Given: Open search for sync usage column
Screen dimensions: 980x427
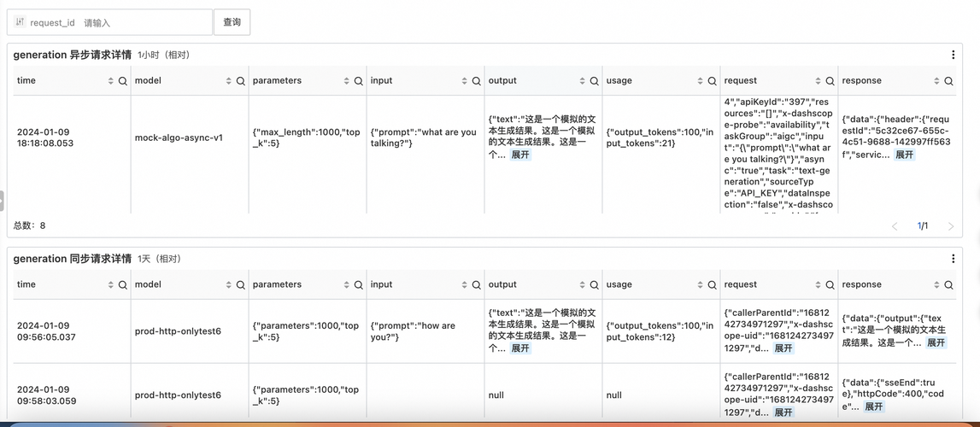Looking at the screenshot, I should [713, 285].
